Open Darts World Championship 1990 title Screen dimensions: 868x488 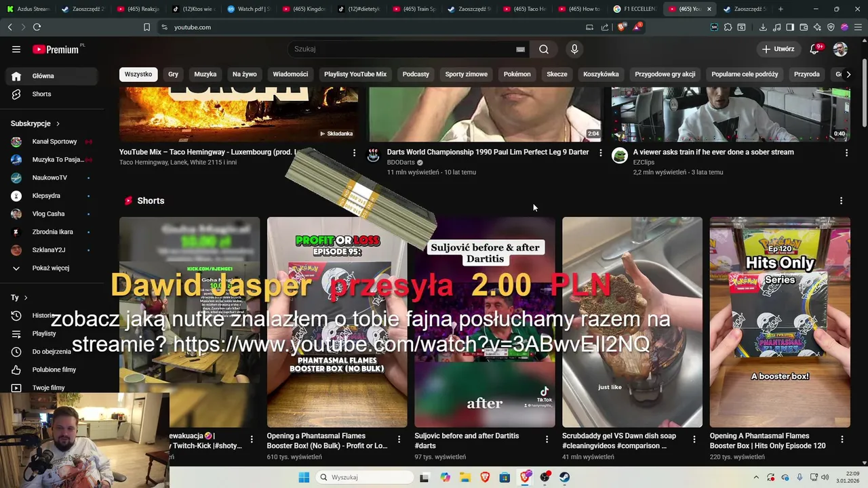point(488,152)
